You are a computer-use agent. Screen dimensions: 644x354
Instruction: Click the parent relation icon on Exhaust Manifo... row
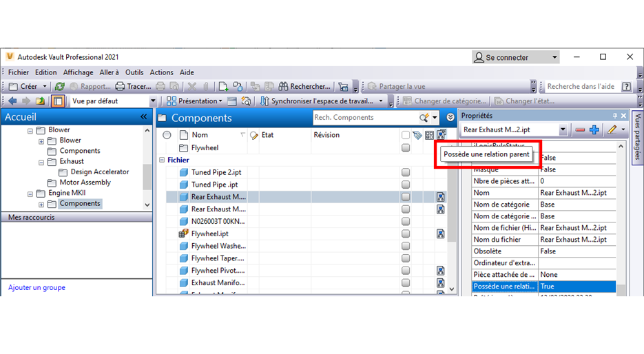click(x=441, y=283)
